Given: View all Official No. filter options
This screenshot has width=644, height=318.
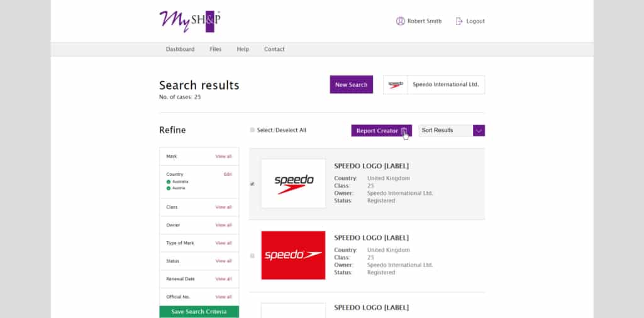Looking at the screenshot, I should pos(223,297).
